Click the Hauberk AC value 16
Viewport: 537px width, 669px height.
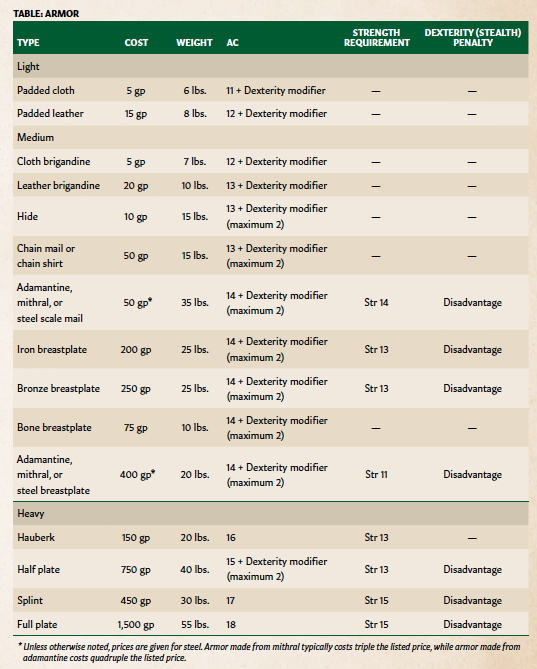231,538
